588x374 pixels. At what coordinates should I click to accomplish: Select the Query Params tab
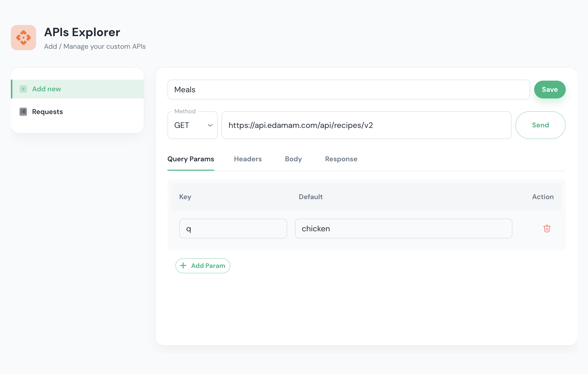[190, 159]
